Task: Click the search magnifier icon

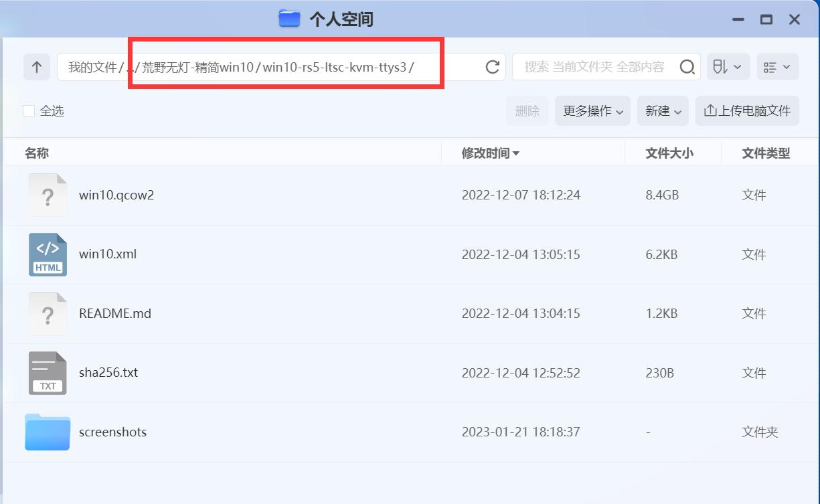Action: [x=687, y=67]
